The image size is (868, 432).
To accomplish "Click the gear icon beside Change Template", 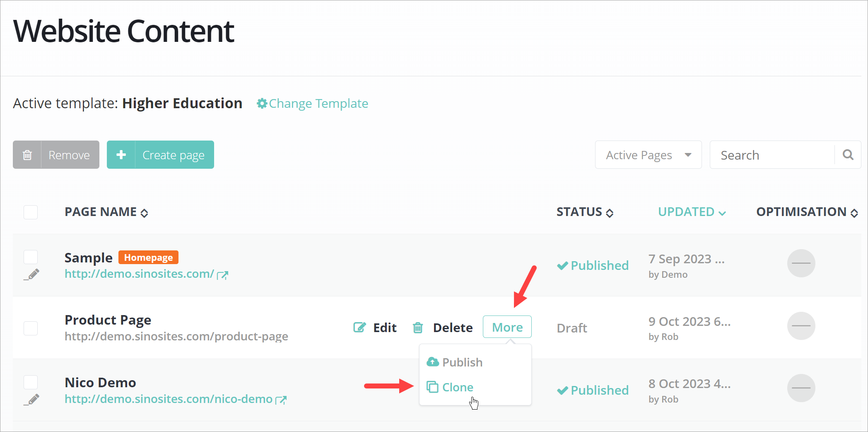I will tap(262, 103).
